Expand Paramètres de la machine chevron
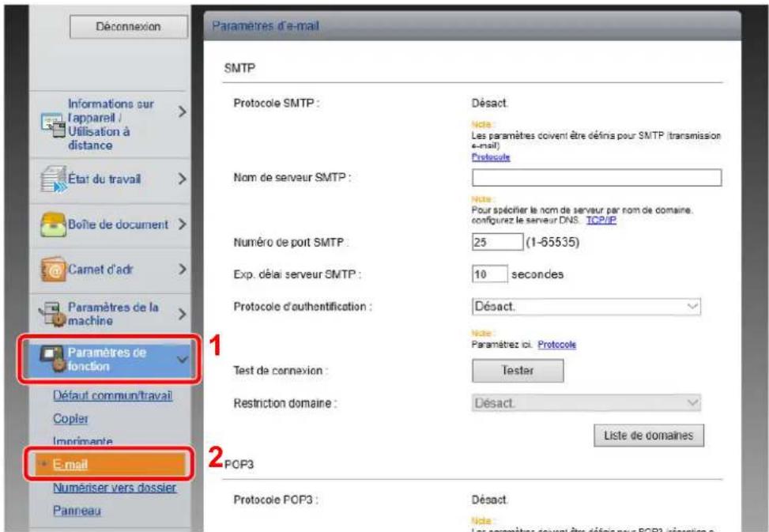The image size is (769, 532). (x=182, y=314)
